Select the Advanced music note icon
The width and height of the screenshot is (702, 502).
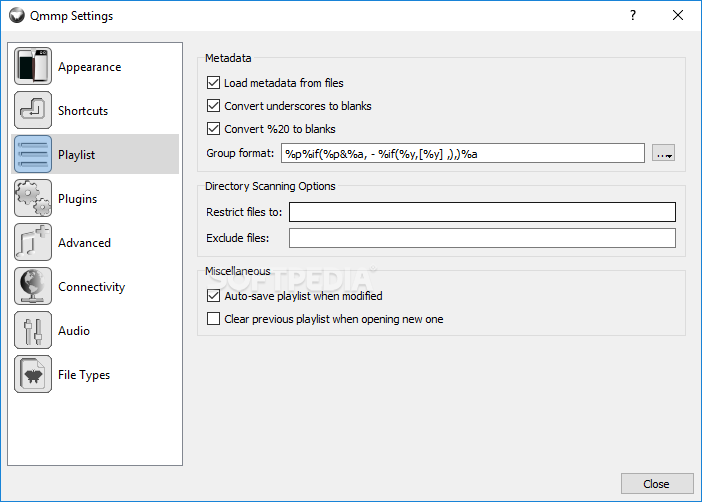point(33,242)
